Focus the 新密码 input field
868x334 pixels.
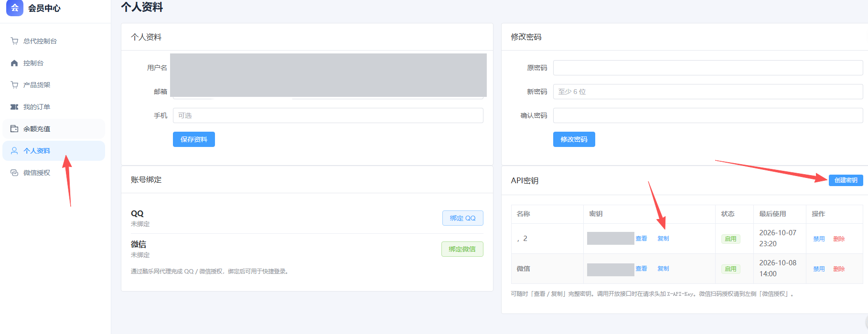click(x=708, y=92)
